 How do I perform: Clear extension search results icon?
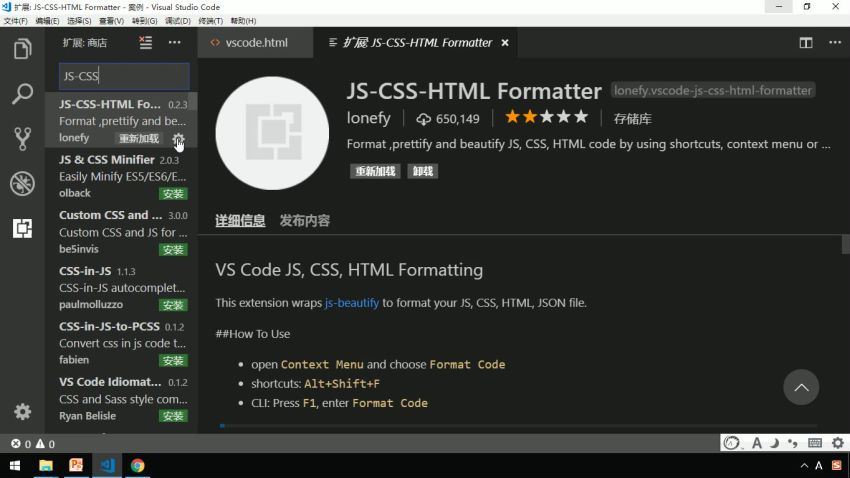pos(145,42)
